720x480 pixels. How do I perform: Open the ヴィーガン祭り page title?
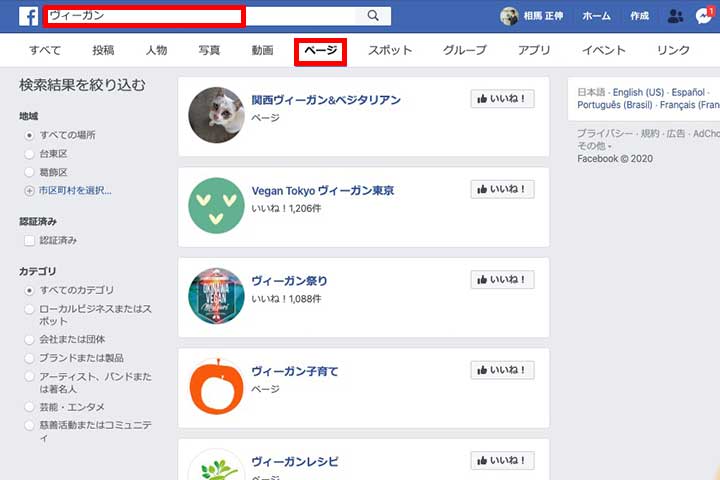pyautogui.click(x=289, y=281)
